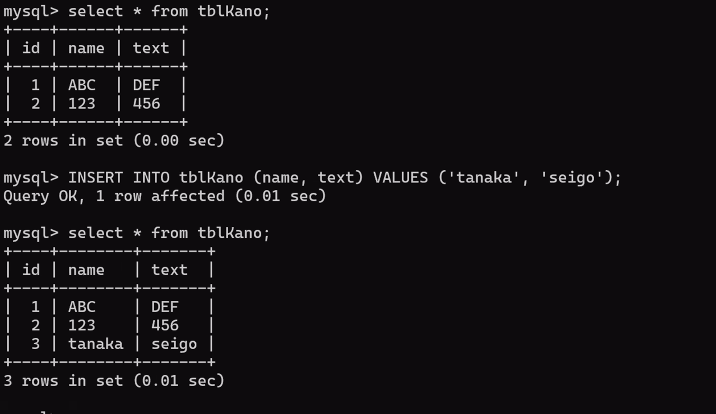Click the 'name' column header in second table

coord(86,270)
